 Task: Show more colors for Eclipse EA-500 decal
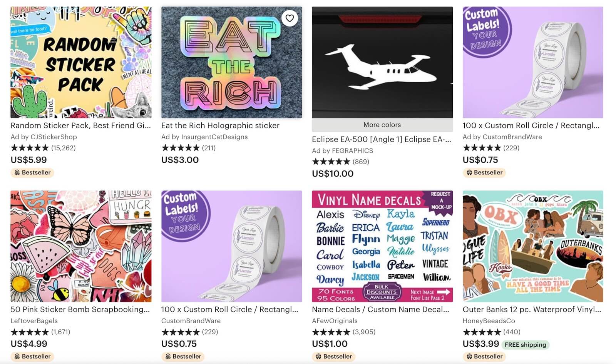click(382, 125)
